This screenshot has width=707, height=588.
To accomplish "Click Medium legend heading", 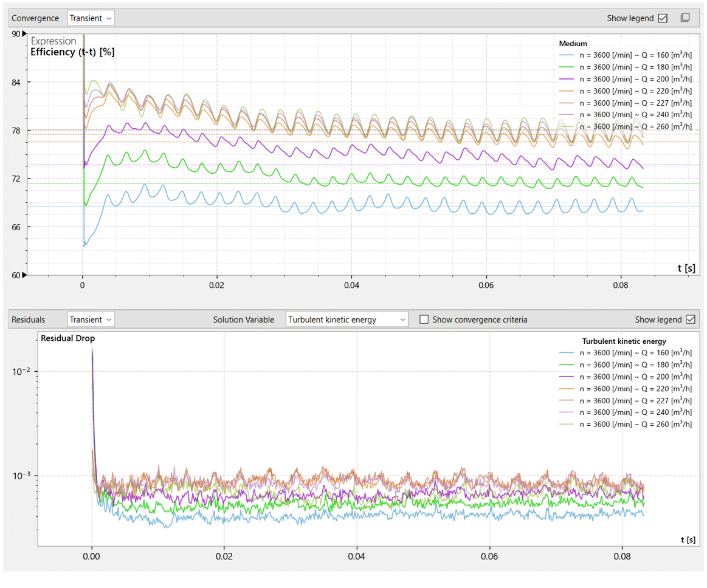I will (x=573, y=43).
